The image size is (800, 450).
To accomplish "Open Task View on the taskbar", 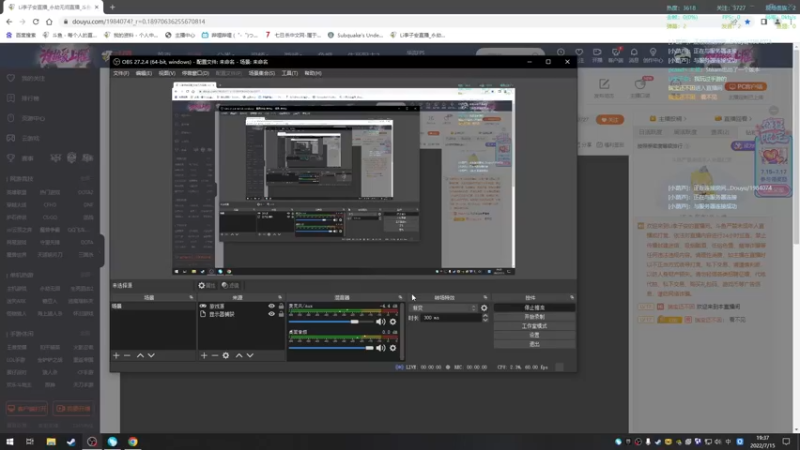I will click(30, 441).
